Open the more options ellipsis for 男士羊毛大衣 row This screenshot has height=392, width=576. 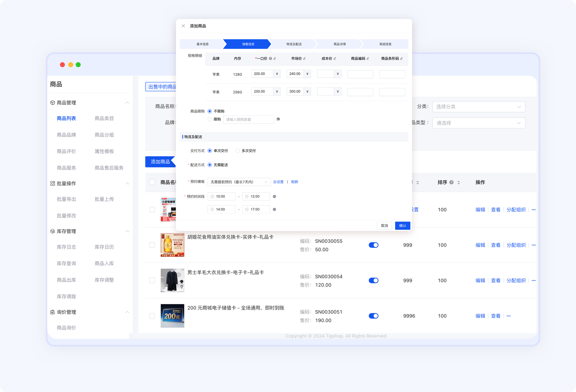click(x=534, y=281)
